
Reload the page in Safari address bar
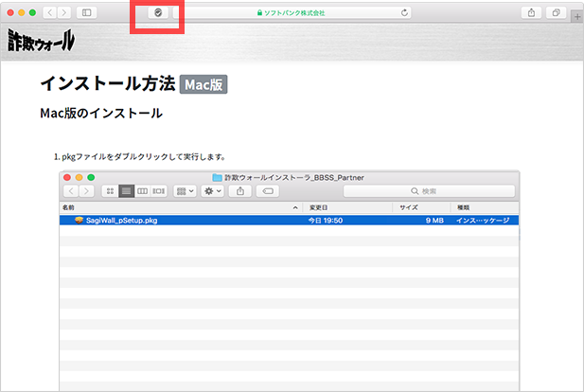point(404,13)
